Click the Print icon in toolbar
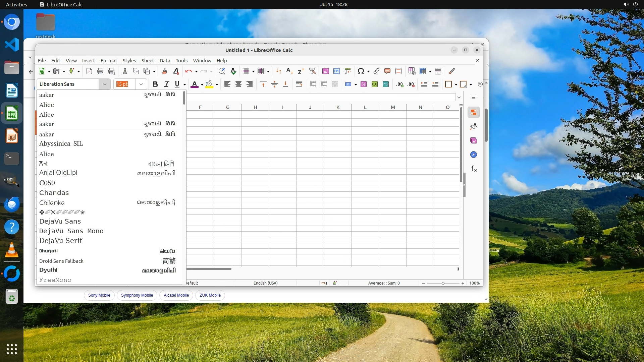 100,71
